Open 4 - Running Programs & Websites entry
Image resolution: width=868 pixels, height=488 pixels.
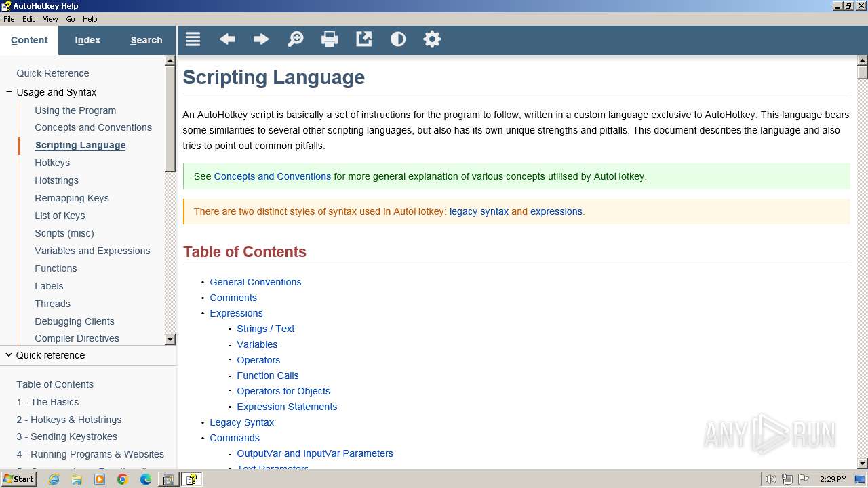(x=90, y=454)
